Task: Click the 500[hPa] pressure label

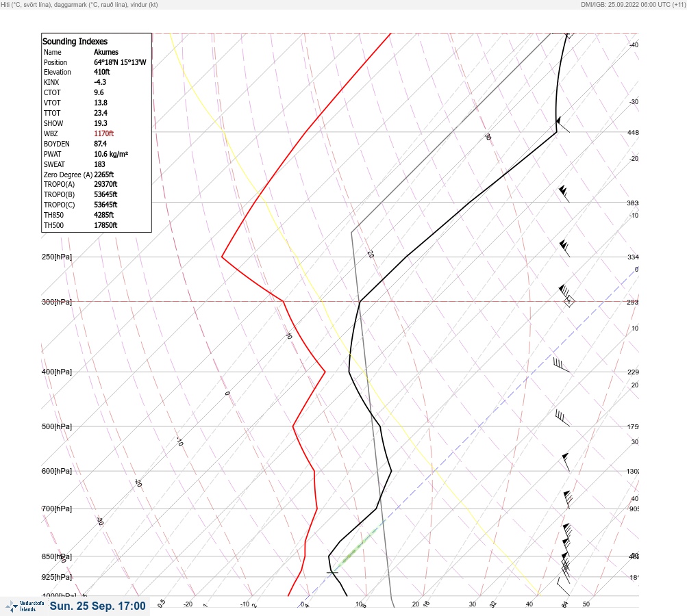Action: (x=57, y=426)
